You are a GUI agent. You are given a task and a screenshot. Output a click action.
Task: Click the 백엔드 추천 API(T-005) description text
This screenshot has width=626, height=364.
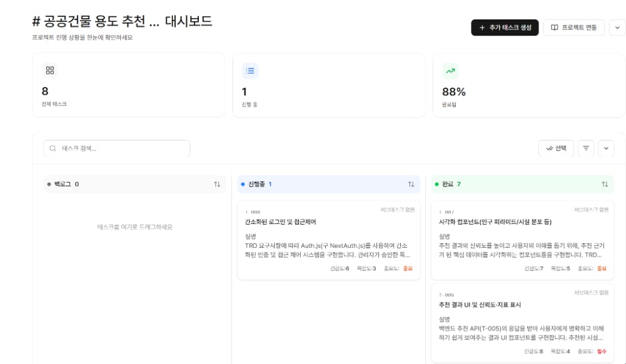[x=522, y=333]
